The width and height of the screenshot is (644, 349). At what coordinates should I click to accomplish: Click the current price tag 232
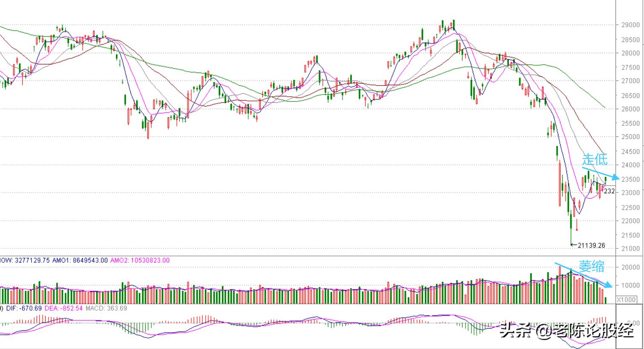[x=609, y=191]
